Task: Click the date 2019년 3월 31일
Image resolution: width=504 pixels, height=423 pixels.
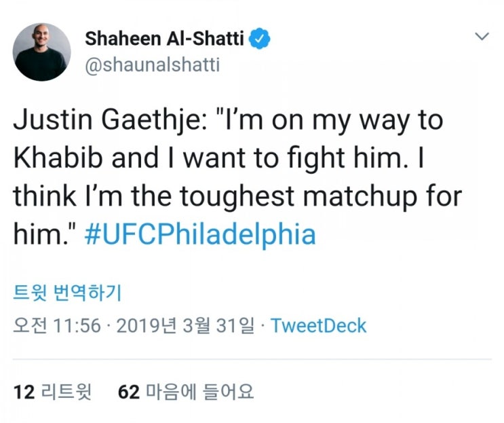Action: point(185,325)
